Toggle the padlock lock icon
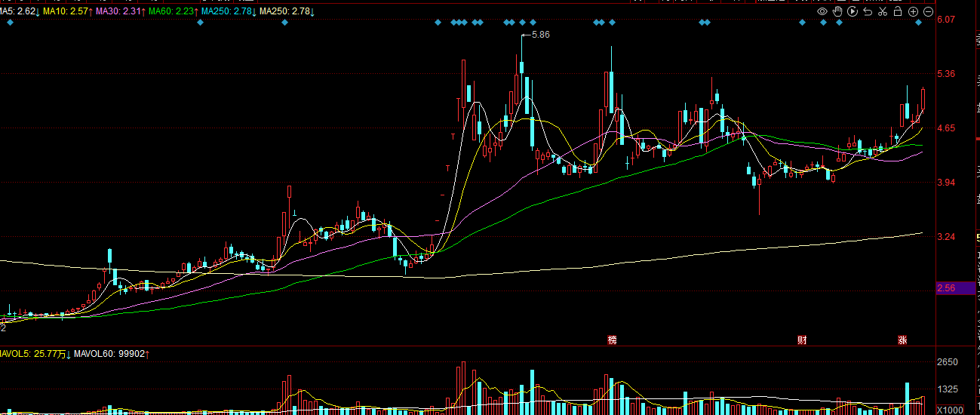 coord(898,12)
